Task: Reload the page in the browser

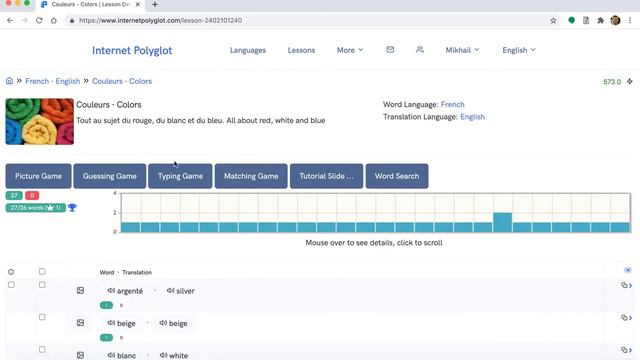Action: coord(39,20)
